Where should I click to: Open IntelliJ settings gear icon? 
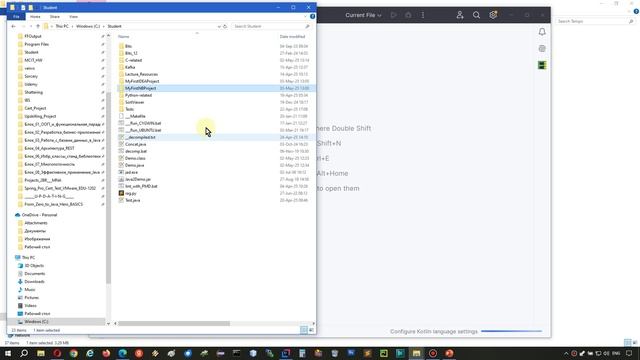(x=493, y=15)
